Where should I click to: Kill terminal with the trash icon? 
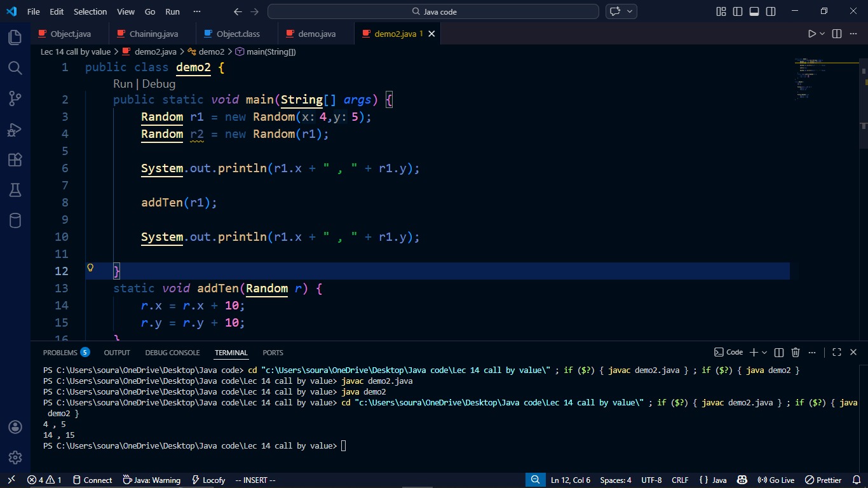tap(796, 352)
